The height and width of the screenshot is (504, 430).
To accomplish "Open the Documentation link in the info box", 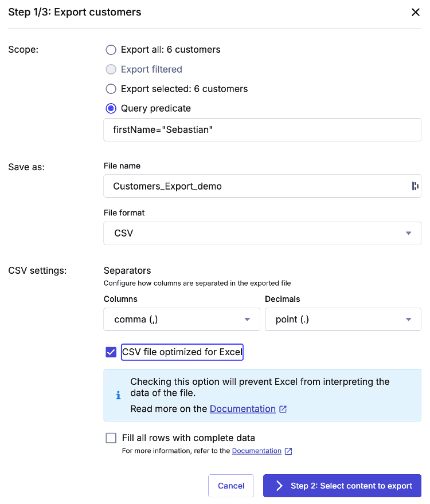I will tap(243, 409).
